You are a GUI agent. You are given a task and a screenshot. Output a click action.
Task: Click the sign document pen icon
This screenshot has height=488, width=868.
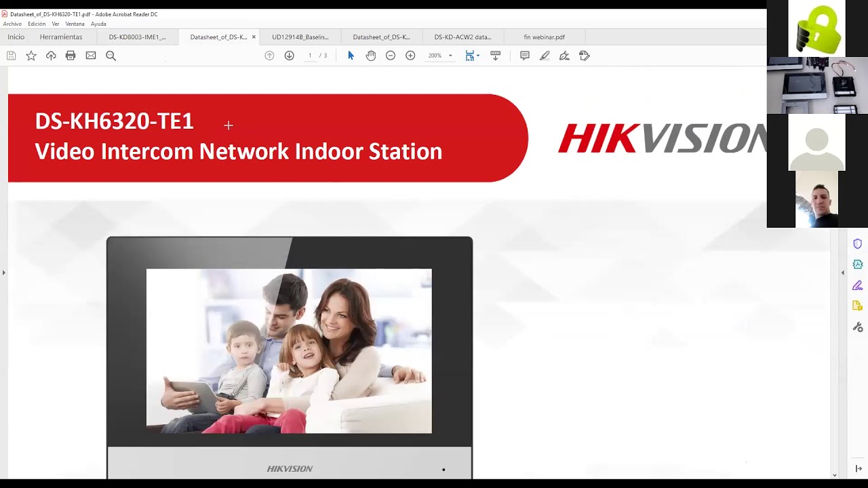pyautogui.click(x=564, y=56)
